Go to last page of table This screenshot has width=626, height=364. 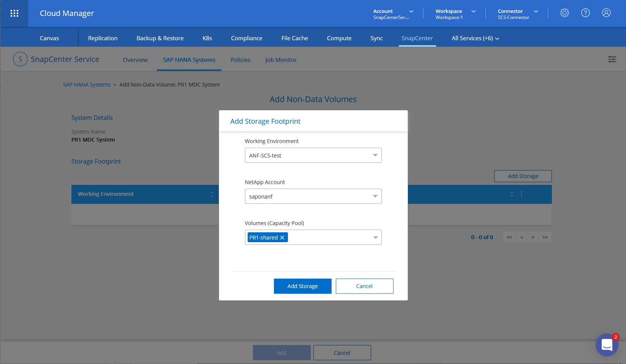coord(545,237)
